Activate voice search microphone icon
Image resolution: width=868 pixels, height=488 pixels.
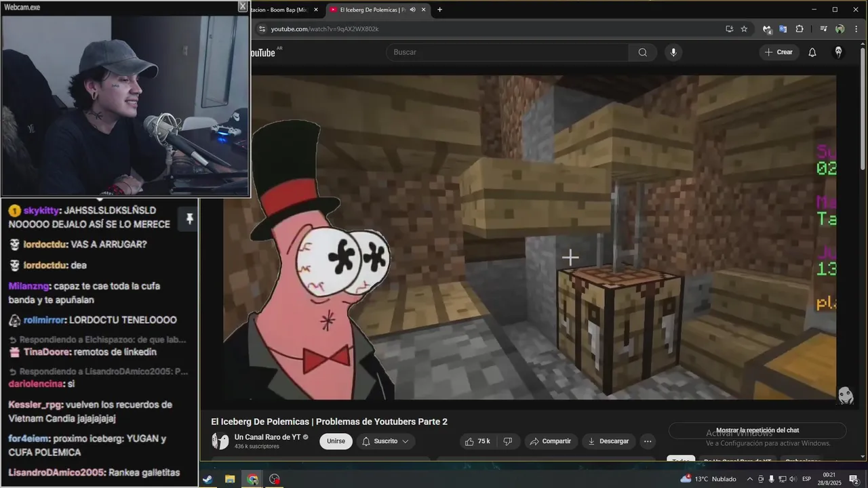[673, 52]
